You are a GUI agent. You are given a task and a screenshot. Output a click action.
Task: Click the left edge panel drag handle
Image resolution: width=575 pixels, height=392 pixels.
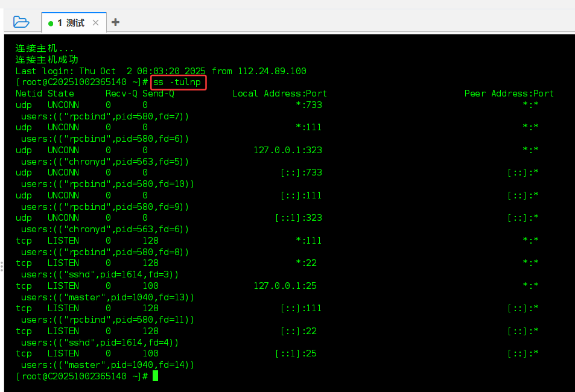2,264
